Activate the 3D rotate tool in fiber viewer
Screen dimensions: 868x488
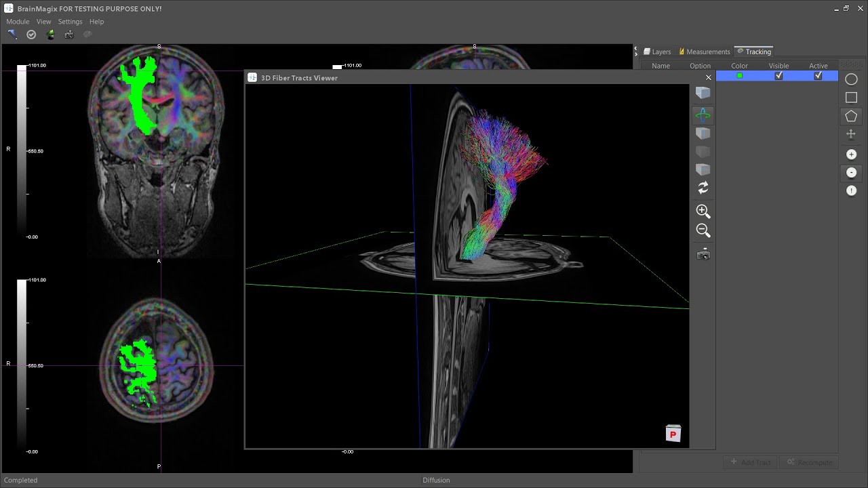703,115
